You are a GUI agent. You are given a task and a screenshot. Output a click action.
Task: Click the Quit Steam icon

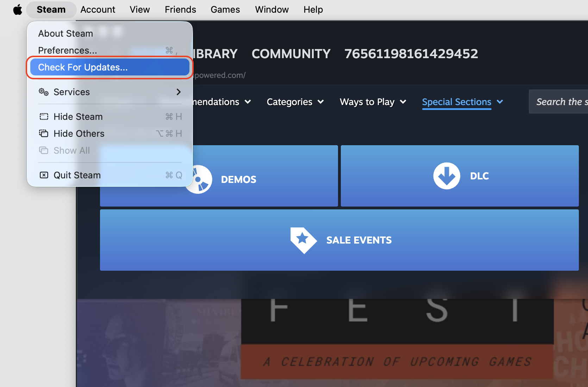(44, 175)
